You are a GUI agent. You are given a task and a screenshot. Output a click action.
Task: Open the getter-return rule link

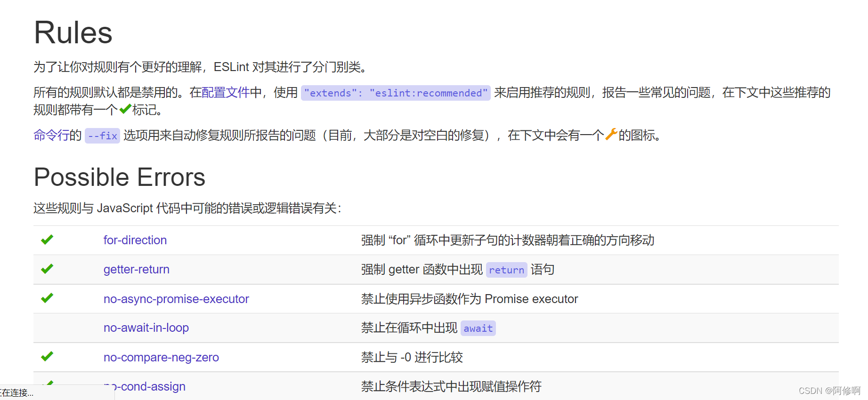[137, 270]
